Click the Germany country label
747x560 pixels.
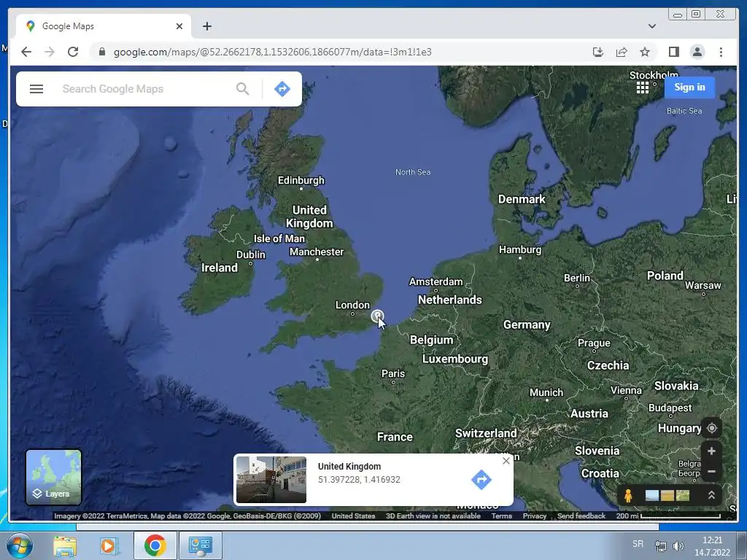click(527, 324)
